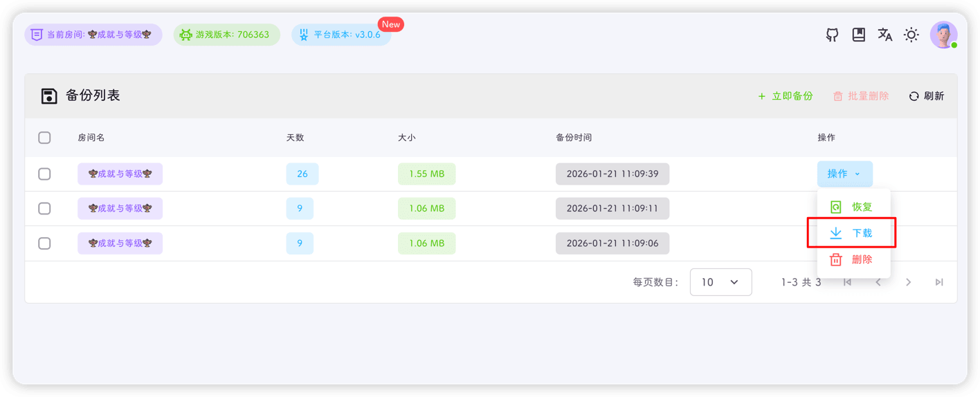Go to first page icon
This screenshot has width=980, height=397.
(x=847, y=282)
